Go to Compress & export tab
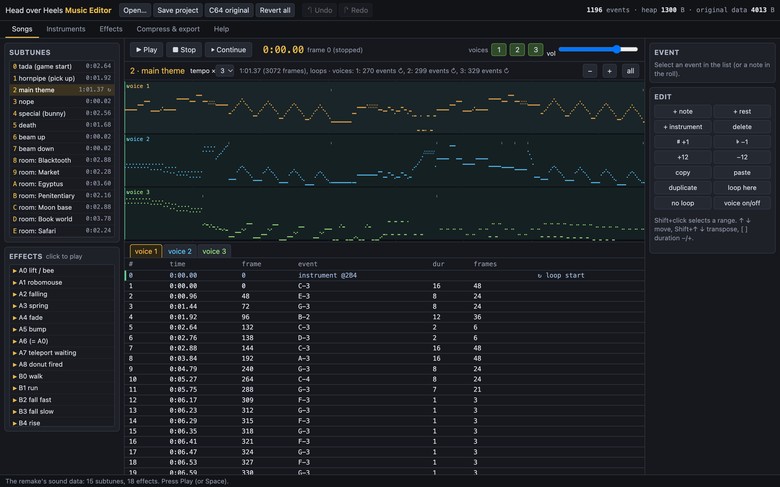 (x=168, y=29)
